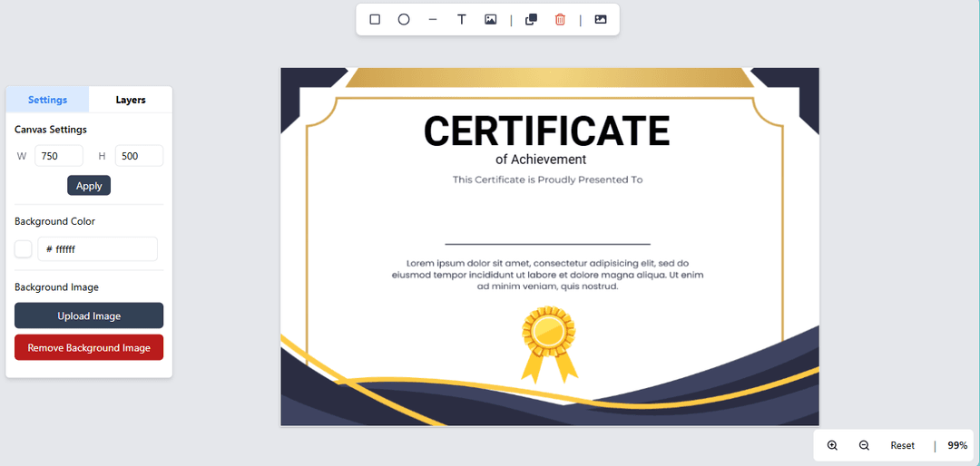Viewport: 980px width, 466px height.
Task: Apply the canvas size settings
Action: pyautogui.click(x=89, y=186)
